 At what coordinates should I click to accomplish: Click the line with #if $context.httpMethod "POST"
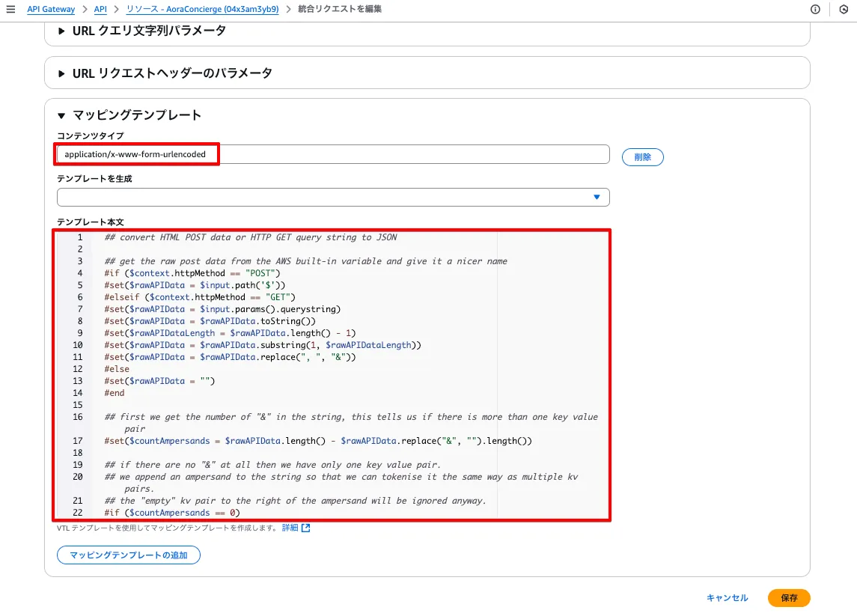point(192,273)
